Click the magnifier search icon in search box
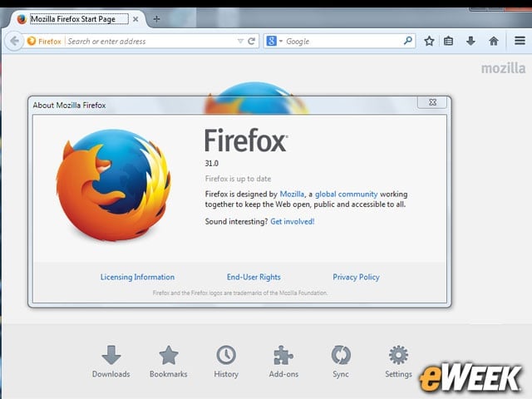The width and height of the screenshot is (532, 399). point(408,41)
